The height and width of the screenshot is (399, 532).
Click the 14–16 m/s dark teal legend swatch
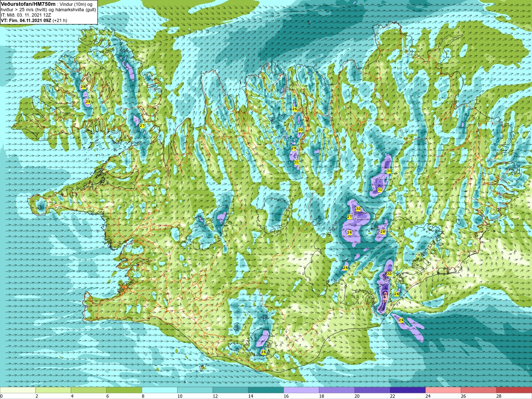click(266, 390)
